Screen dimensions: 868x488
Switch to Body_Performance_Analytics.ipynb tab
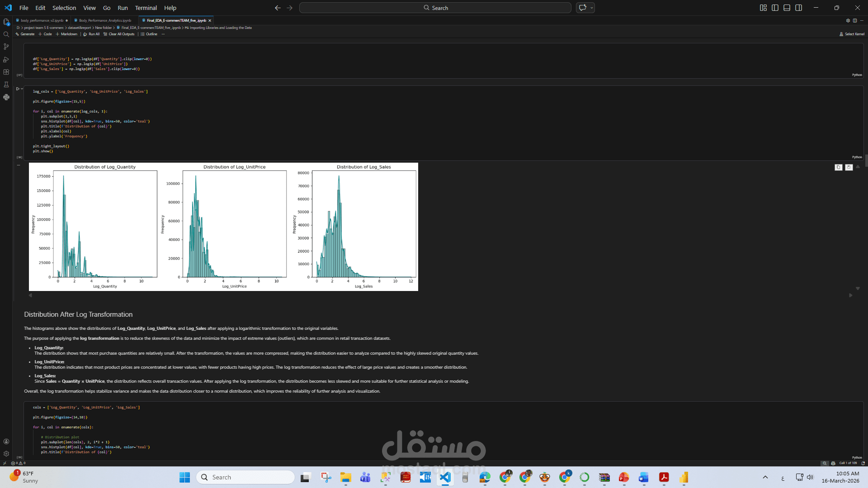click(x=105, y=20)
